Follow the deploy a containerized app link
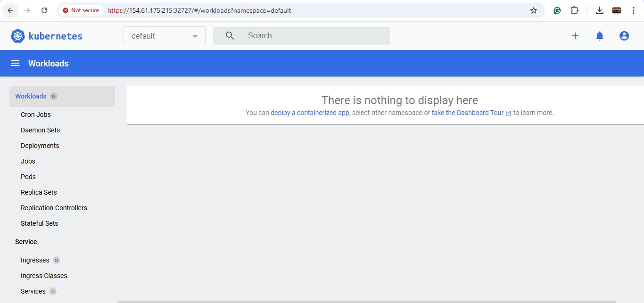Image resolution: width=644 pixels, height=303 pixels. pyautogui.click(x=310, y=113)
